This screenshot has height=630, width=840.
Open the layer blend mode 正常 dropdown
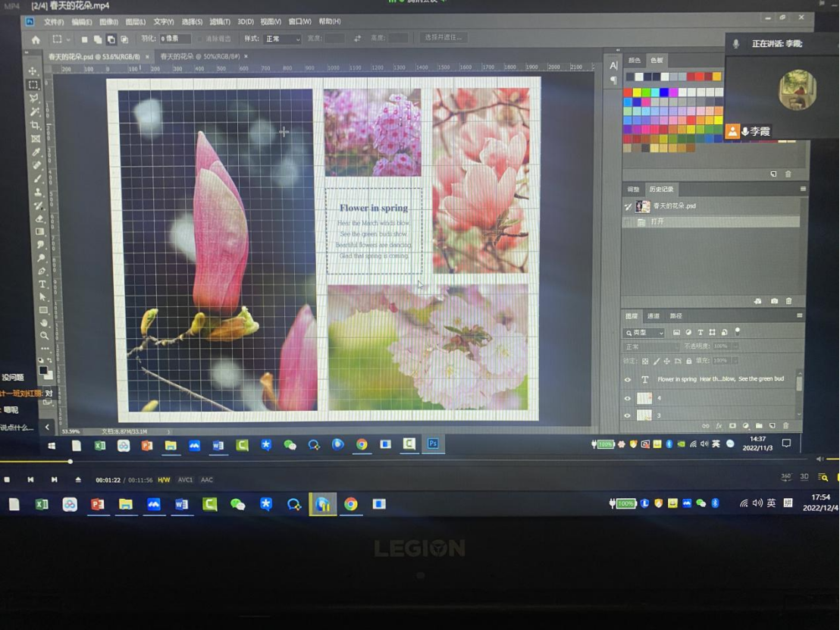tap(650, 346)
